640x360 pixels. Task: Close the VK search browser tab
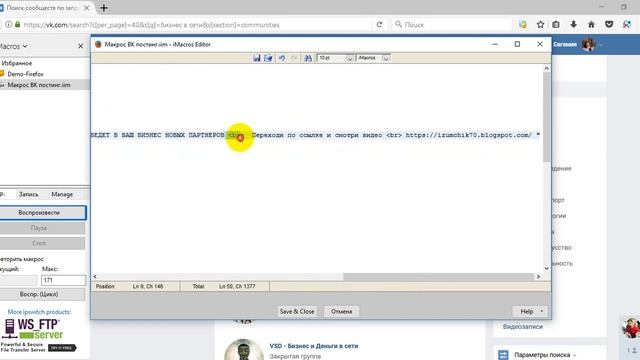[x=87, y=8]
